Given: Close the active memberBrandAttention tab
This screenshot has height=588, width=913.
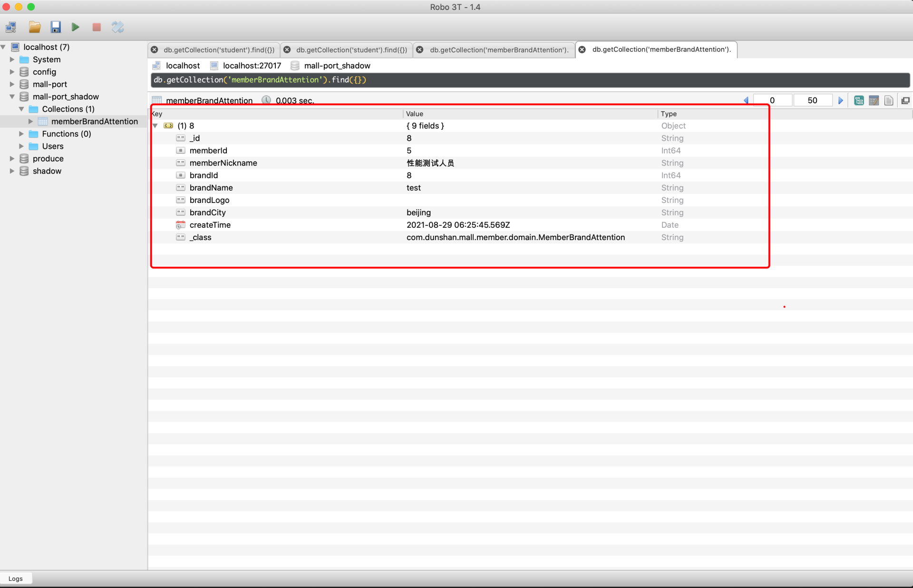Looking at the screenshot, I should pyautogui.click(x=582, y=49).
